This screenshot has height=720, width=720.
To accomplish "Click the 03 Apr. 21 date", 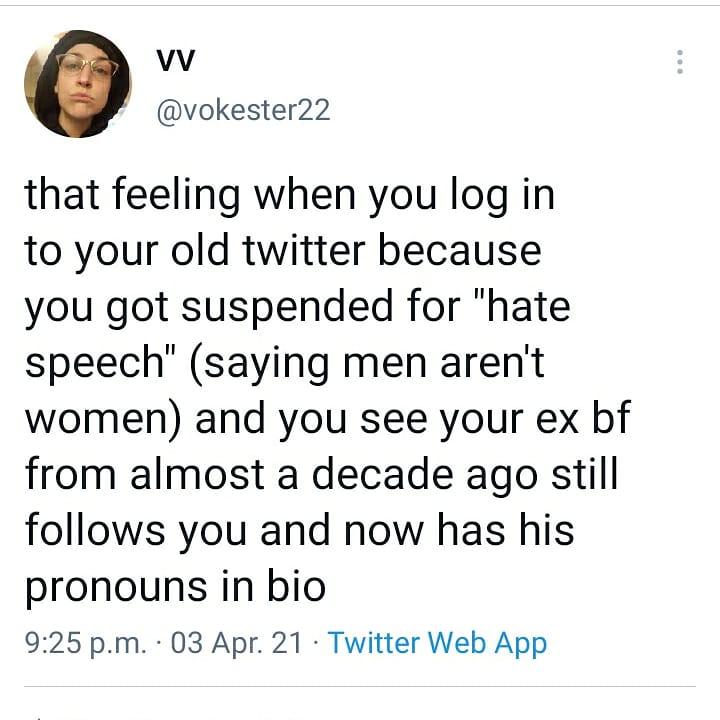I will coord(237,642).
